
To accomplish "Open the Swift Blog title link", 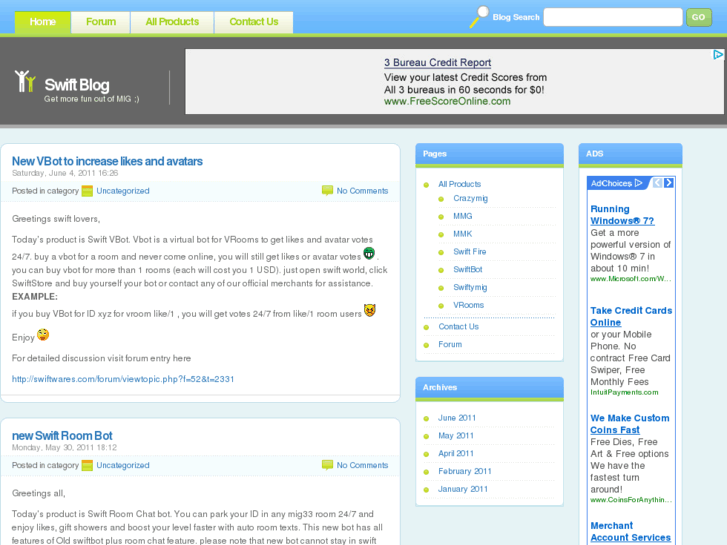I will click(77, 85).
